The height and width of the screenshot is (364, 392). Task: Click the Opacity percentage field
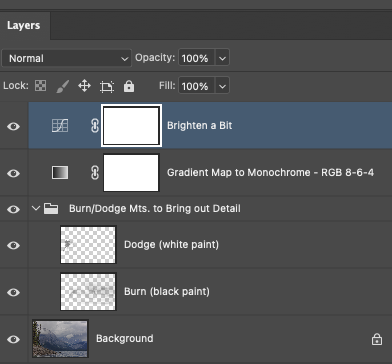[197, 58]
